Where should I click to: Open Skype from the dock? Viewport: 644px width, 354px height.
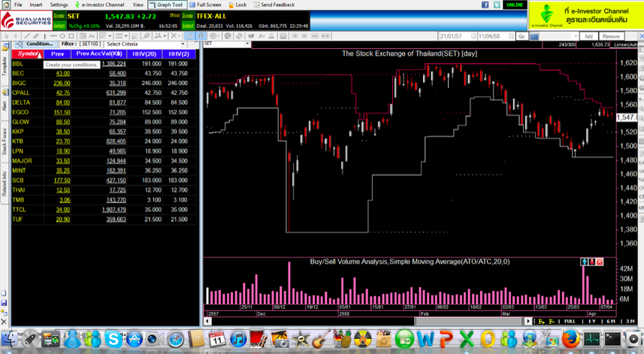pyautogui.click(x=113, y=340)
